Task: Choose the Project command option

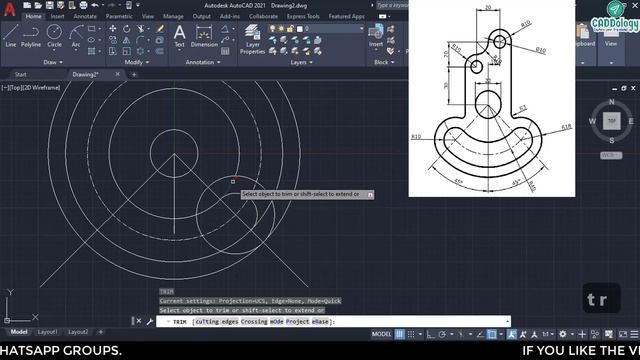Action: [297, 322]
